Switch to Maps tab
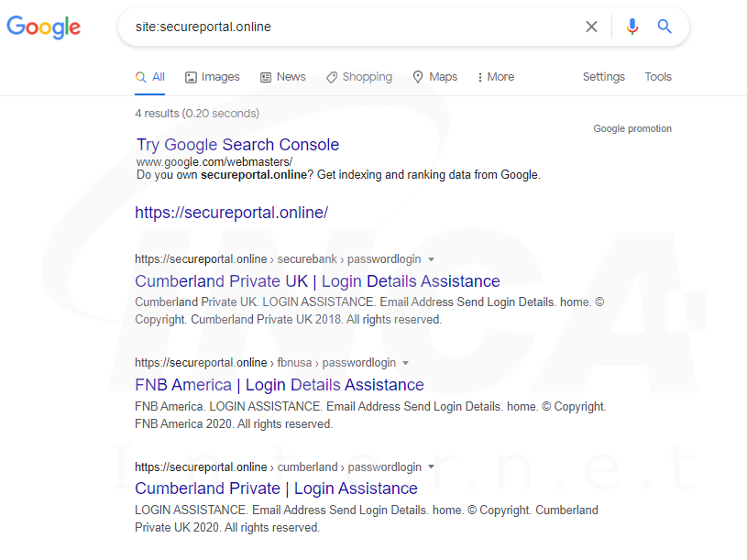 434,77
